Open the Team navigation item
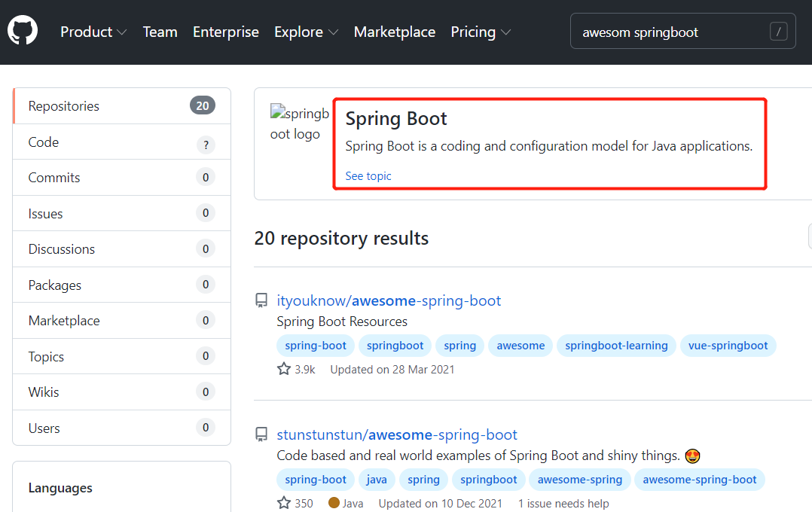 click(160, 32)
